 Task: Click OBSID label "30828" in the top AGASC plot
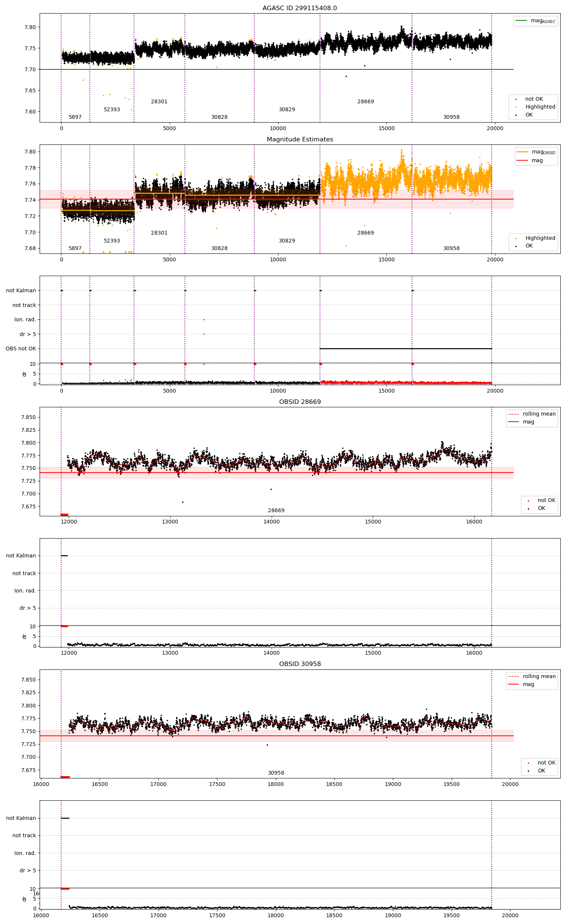tap(219, 117)
